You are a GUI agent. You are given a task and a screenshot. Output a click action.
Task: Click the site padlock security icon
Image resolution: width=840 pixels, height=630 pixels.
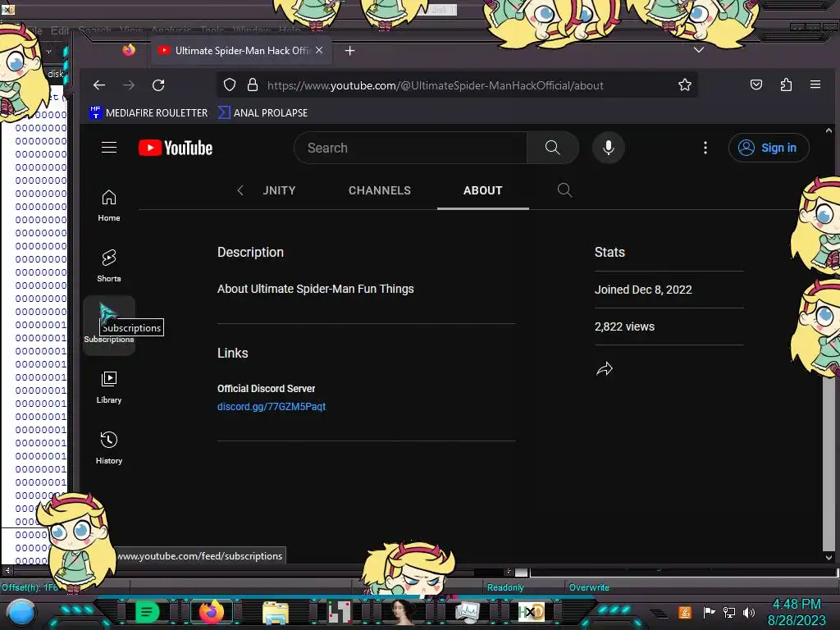(253, 85)
